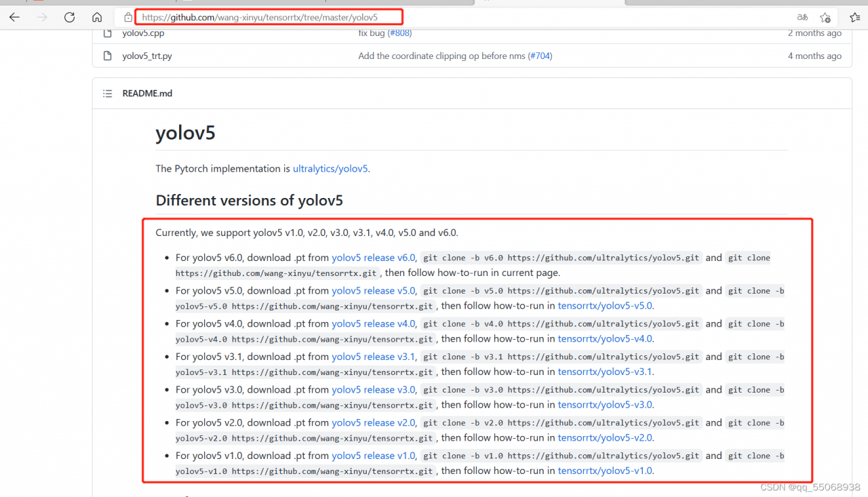Open the browser home page

97,17
